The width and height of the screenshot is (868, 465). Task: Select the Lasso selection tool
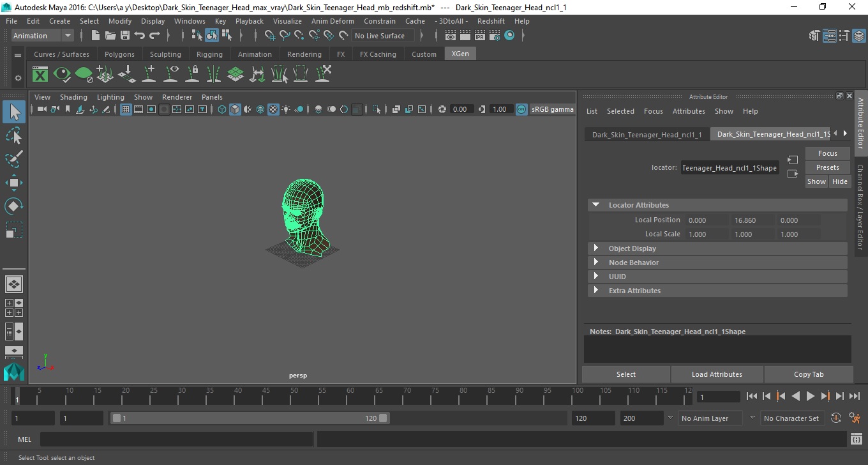(x=14, y=135)
